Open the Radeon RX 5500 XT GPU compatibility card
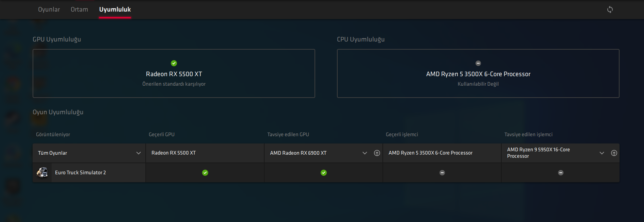 click(174, 73)
